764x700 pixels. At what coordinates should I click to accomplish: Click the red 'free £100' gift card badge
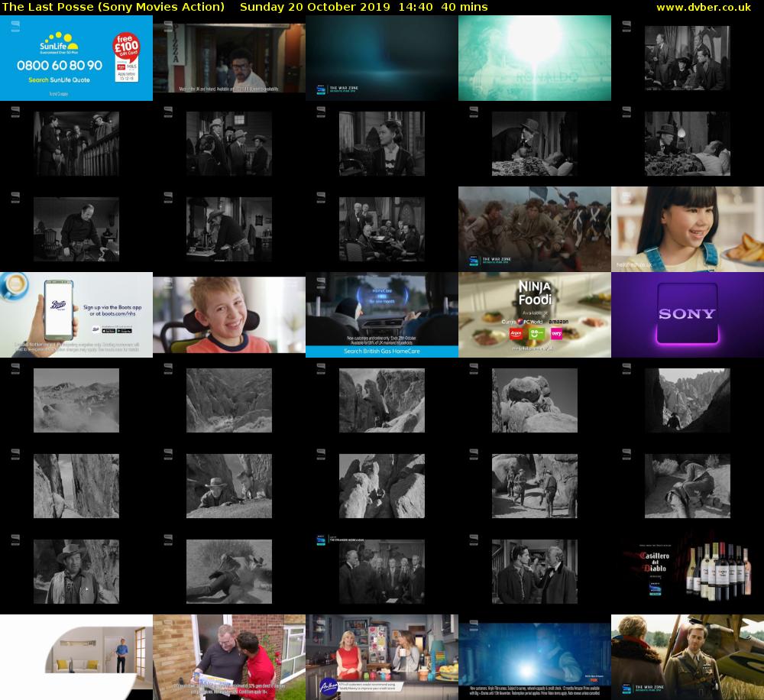(x=126, y=46)
